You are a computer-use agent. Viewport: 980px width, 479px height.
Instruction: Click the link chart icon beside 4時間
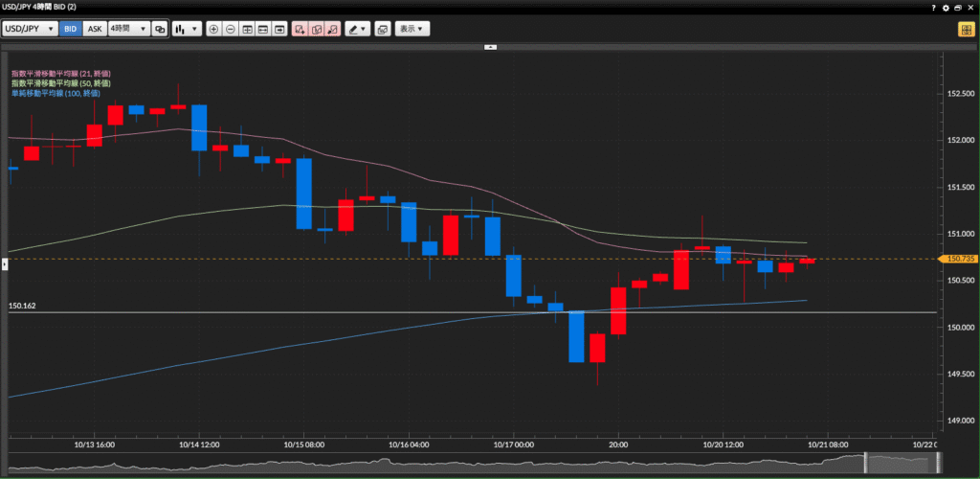pos(160,29)
